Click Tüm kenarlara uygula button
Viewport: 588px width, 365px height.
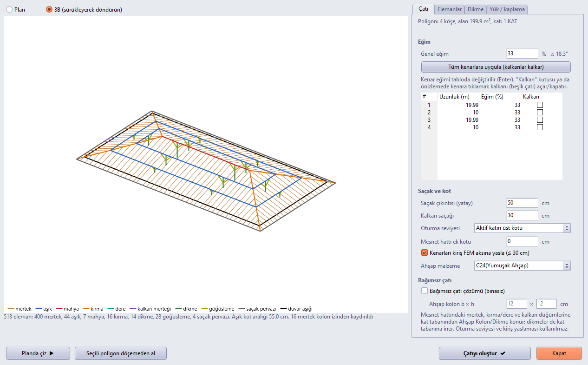click(496, 67)
